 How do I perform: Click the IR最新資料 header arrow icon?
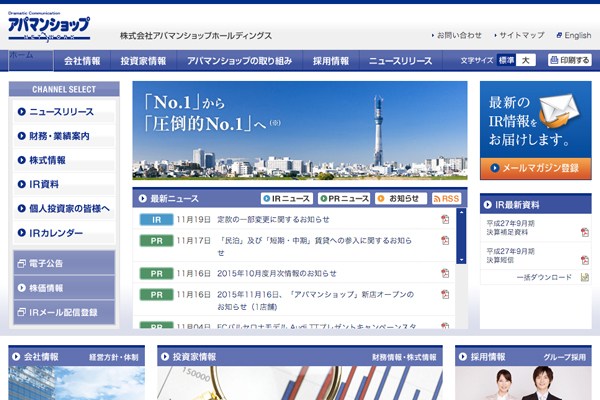point(488,205)
